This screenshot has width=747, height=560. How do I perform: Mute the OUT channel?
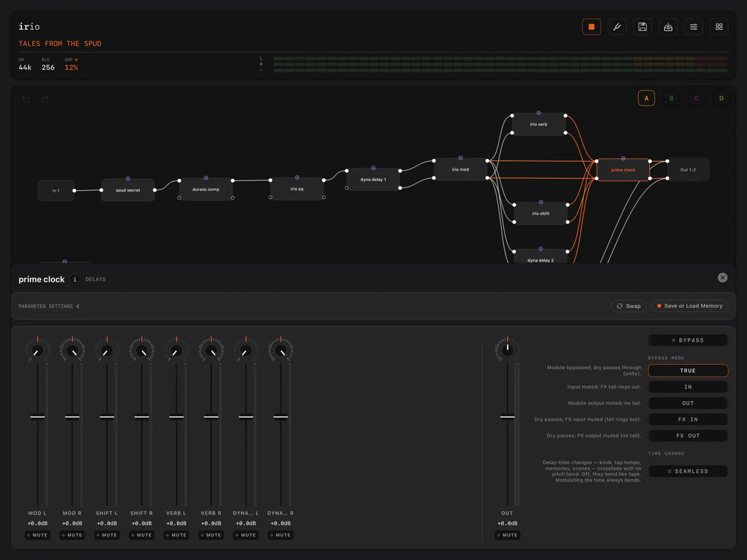click(x=507, y=535)
